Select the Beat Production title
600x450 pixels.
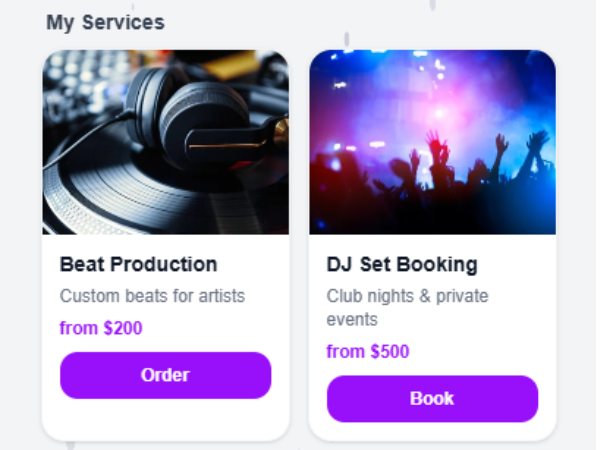(x=139, y=264)
